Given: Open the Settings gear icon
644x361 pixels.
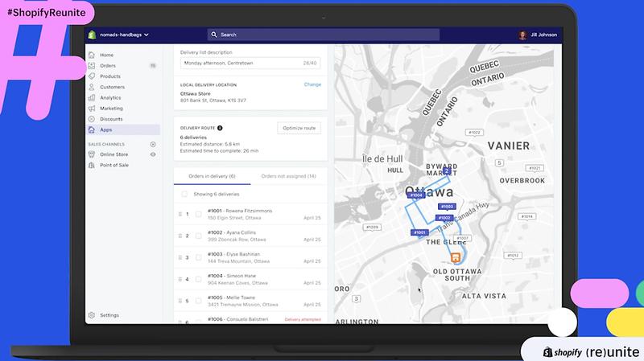Looking at the screenshot, I should [x=92, y=315].
